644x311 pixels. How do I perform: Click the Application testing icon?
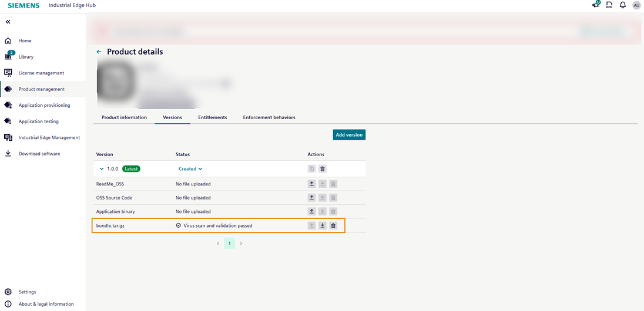point(8,121)
